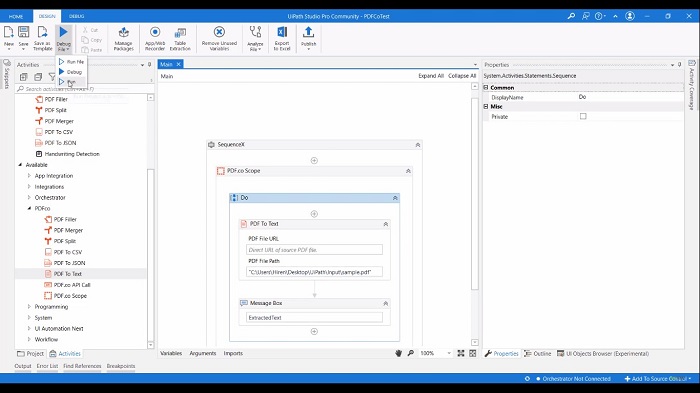Open the Output panel

(23, 366)
